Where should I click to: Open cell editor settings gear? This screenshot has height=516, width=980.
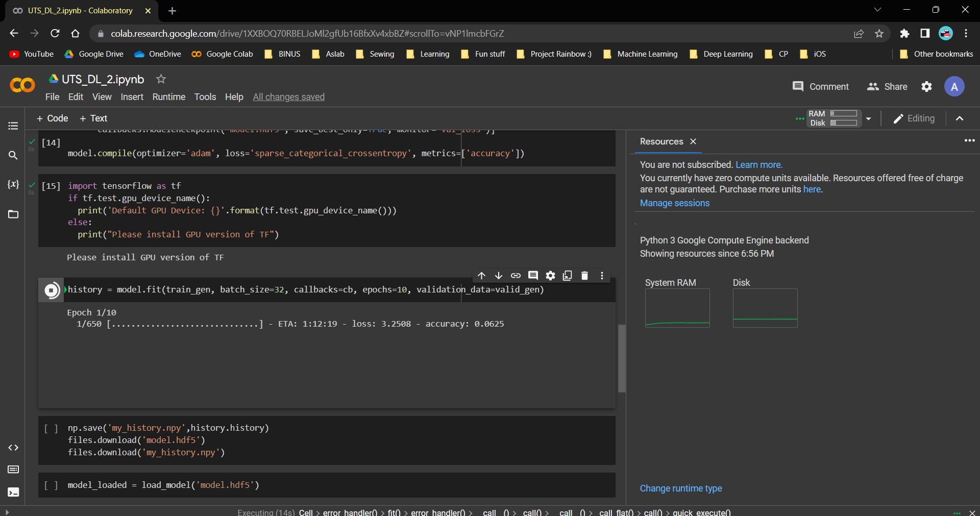point(550,276)
